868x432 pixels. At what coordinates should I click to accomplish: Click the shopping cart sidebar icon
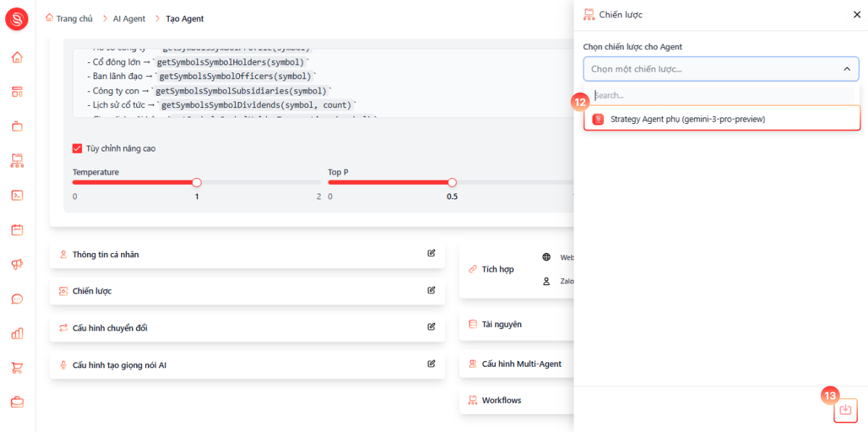click(17, 367)
